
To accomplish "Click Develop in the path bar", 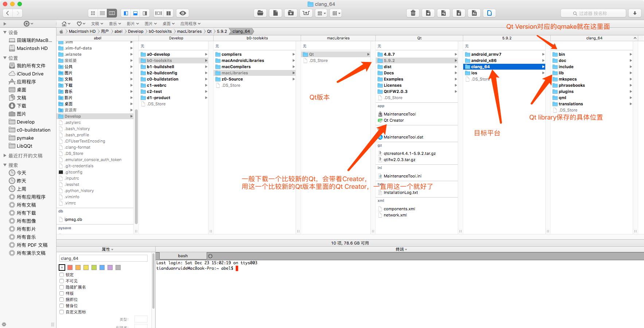I will pyautogui.click(x=136, y=31).
